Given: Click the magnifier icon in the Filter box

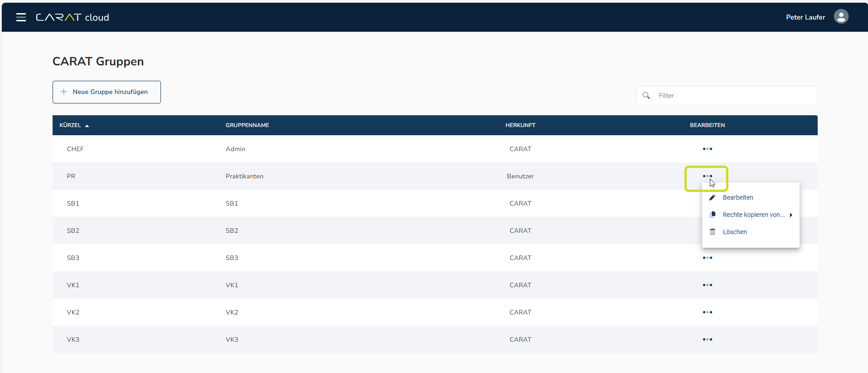Looking at the screenshot, I should [646, 95].
